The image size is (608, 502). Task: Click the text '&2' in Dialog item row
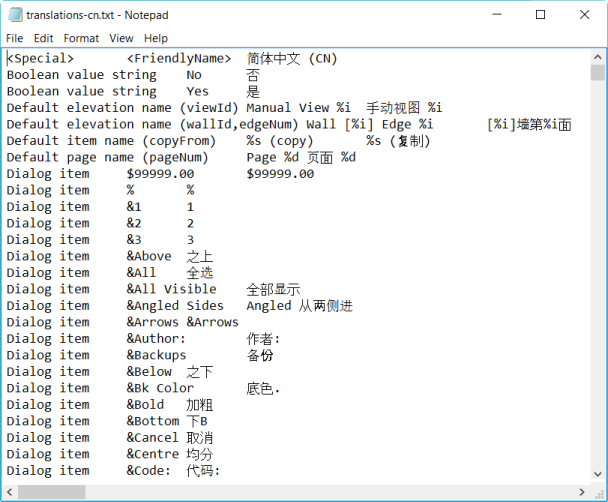click(x=134, y=223)
